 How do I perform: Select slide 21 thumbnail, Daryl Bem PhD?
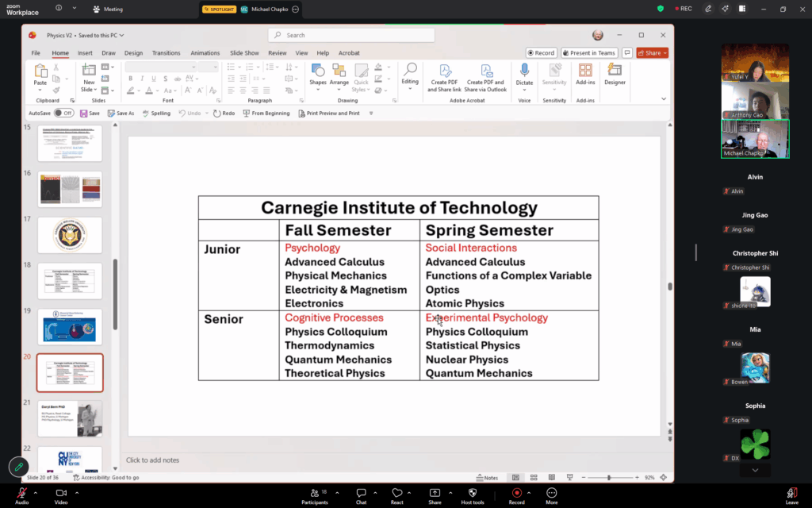click(x=70, y=418)
